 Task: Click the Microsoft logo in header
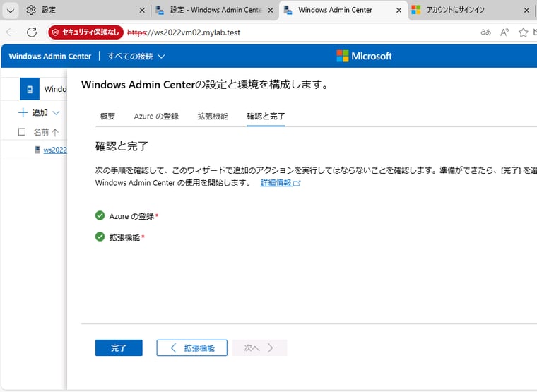coord(364,56)
